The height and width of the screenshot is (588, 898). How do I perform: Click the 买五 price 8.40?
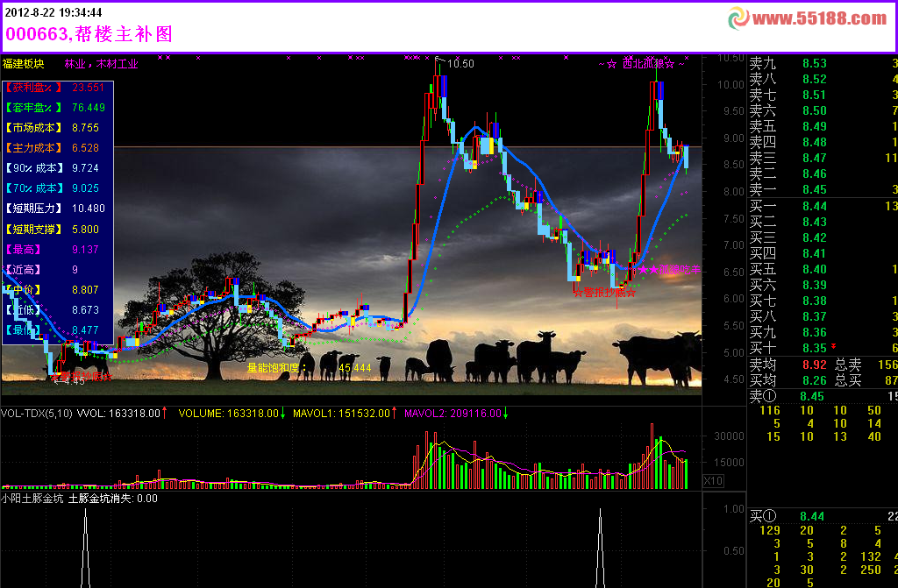tap(815, 269)
